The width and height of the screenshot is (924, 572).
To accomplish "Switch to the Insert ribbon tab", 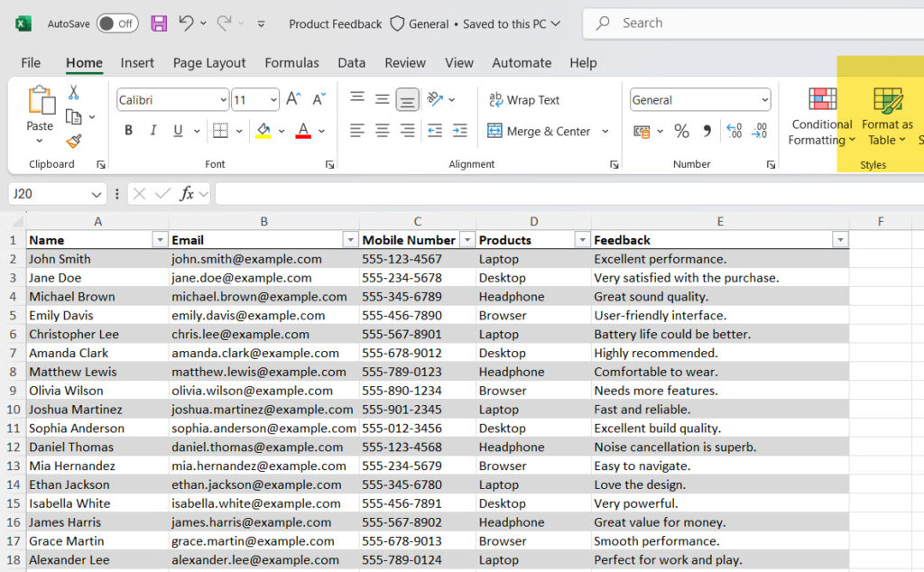I will [137, 63].
